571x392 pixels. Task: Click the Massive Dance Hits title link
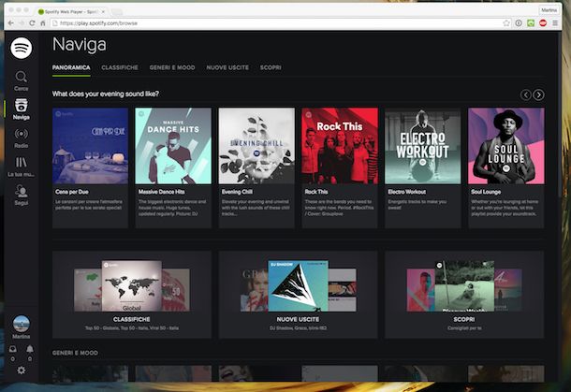point(161,192)
